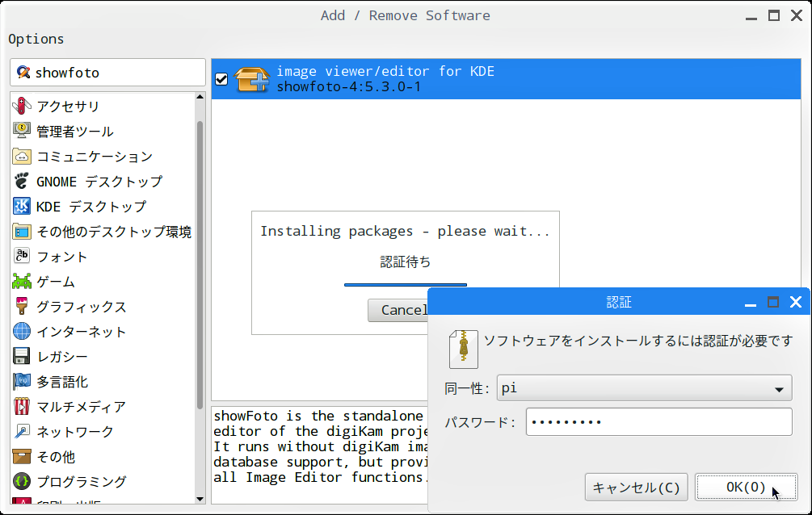Select the ゲーム label
812x515 pixels.
[56, 282]
